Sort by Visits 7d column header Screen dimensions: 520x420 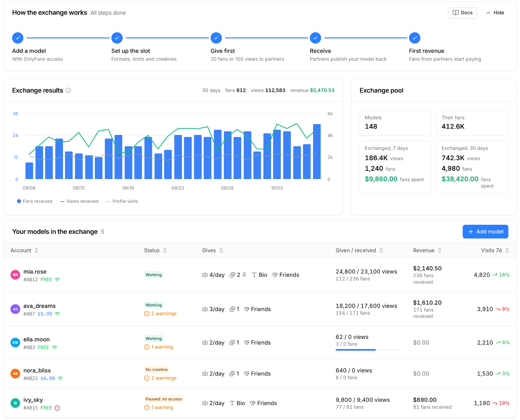[x=495, y=251]
